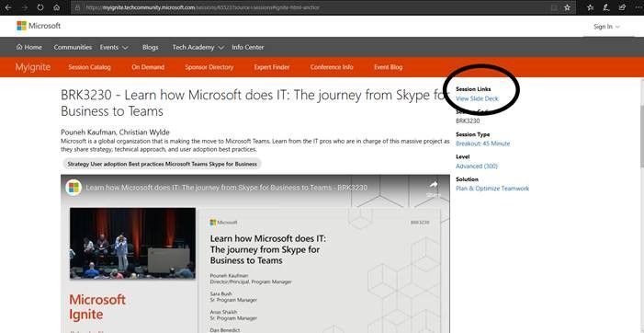Image resolution: width=644 pixels, height=333 pixels.
Task: Click the browser back arrow
Action: 8,7
